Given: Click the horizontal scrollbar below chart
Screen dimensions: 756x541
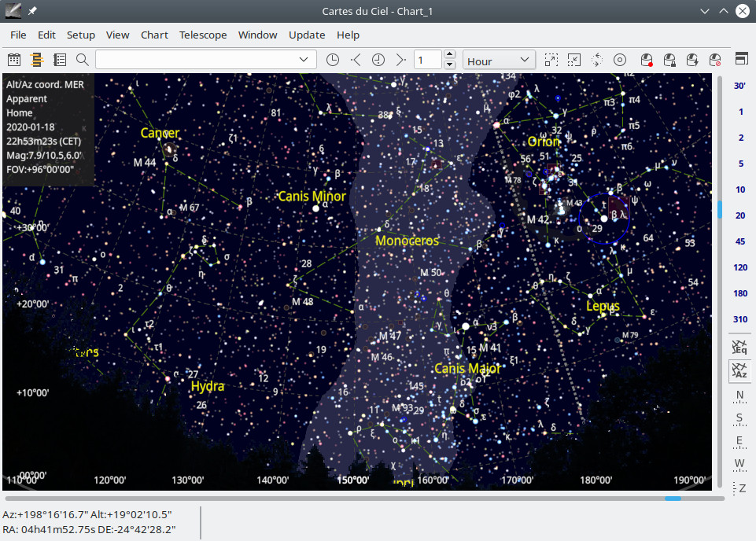Looking at the screenshot, I should pos(363,498).
